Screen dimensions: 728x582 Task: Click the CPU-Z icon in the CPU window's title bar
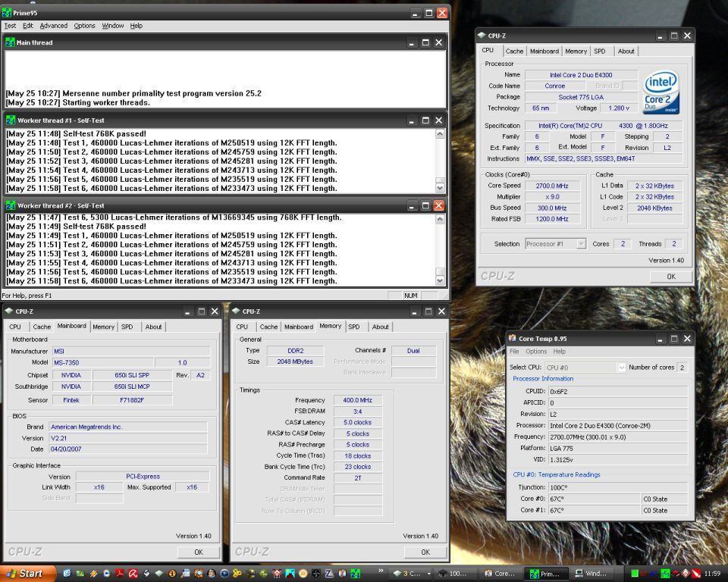click(x=482, y=36)
